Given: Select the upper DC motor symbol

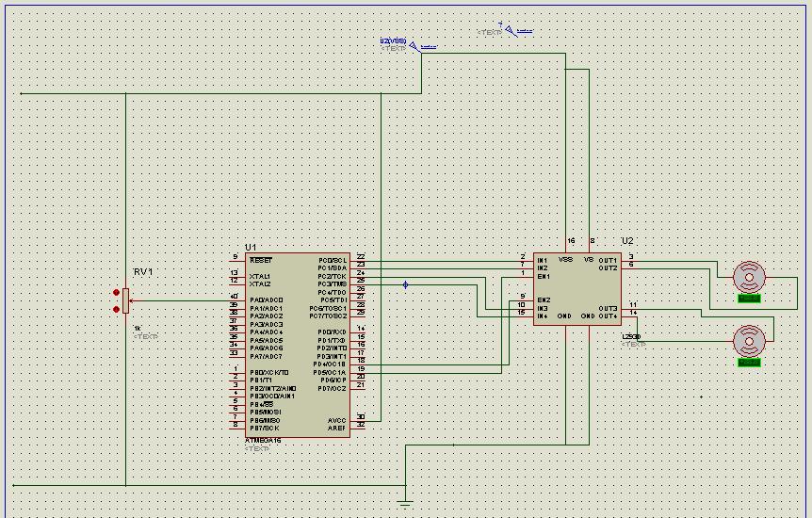Looking at the screenshot, I should [749, 276].
